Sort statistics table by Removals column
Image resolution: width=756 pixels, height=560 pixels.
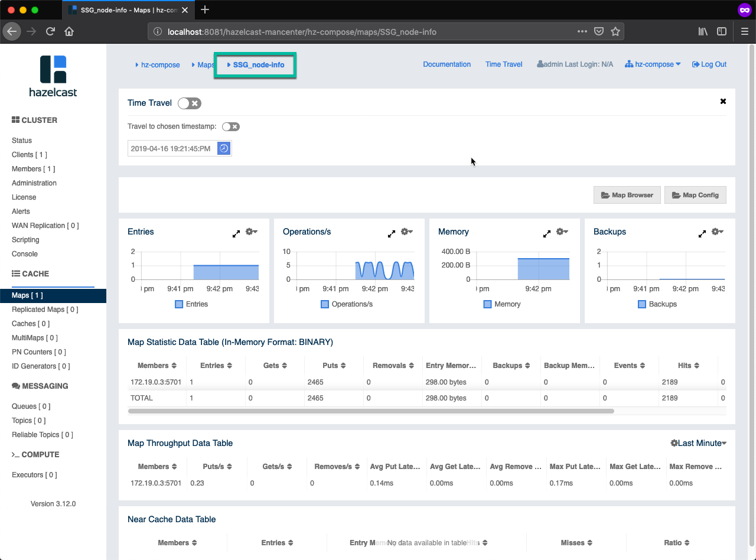pyautogui.click(x=393, y=366)
